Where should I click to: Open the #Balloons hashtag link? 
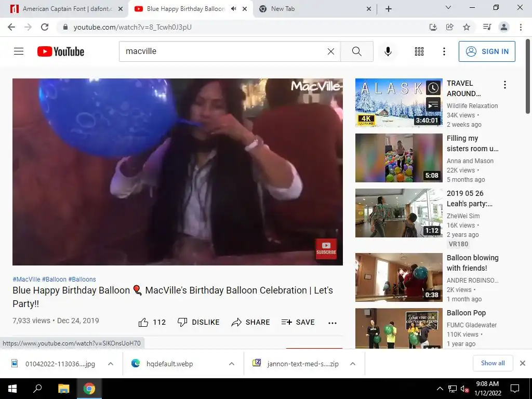click(82, 279)
